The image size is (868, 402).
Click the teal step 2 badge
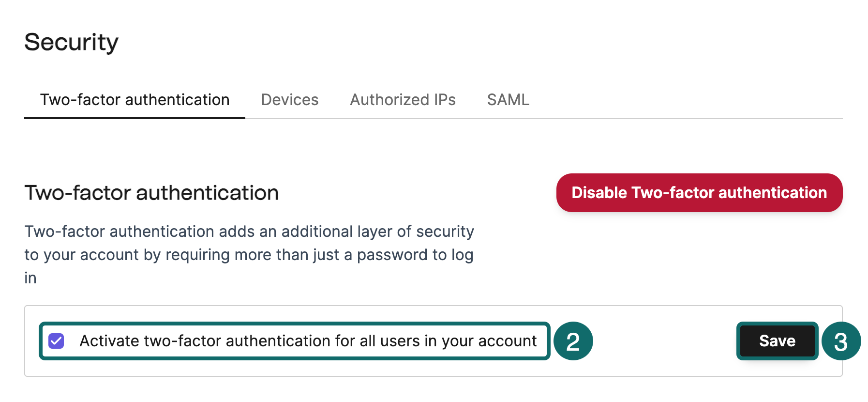573,341
